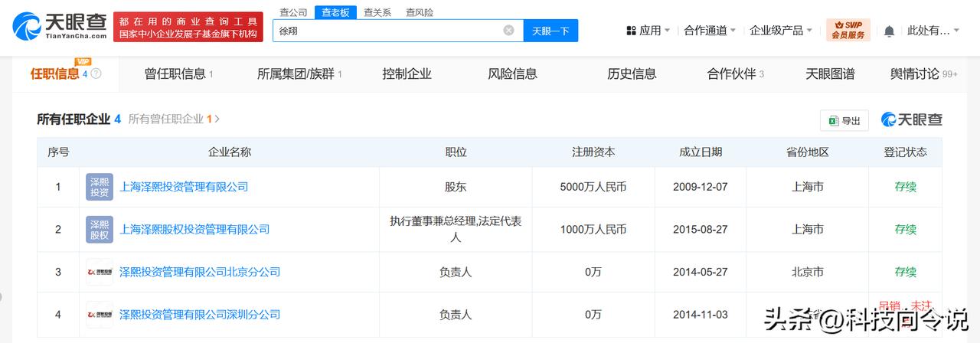The image size is (980, 343).
Task: Click the 股东 position cell
Action: 456,187
